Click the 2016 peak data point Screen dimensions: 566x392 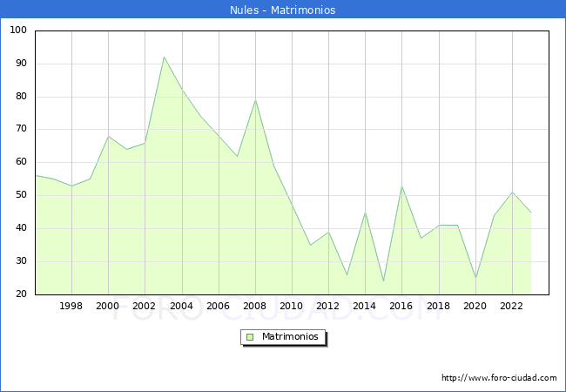click(x=401, y=186)
